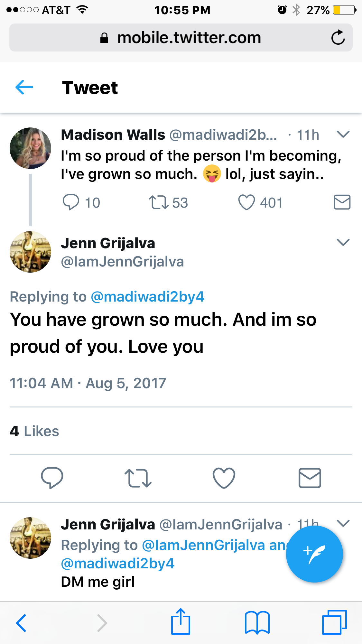The image size is (362, 644).
Task: Open the dropdown chevron on Madison Walls' tweet
Action: click(343, 134)
